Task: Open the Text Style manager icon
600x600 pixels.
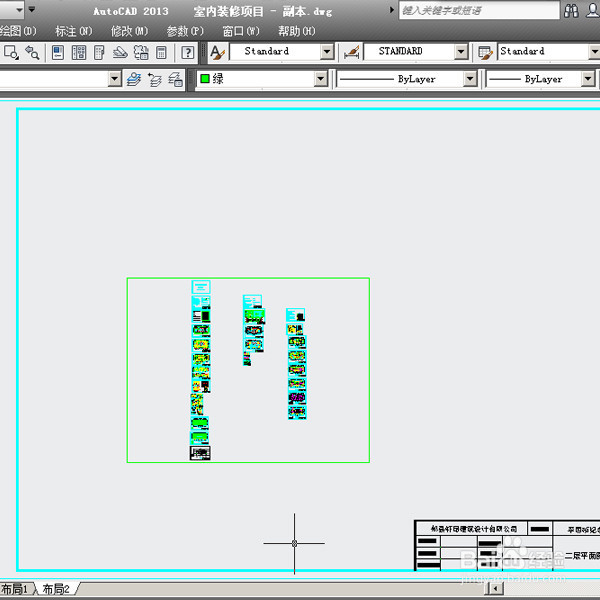Action: point(218,52)
